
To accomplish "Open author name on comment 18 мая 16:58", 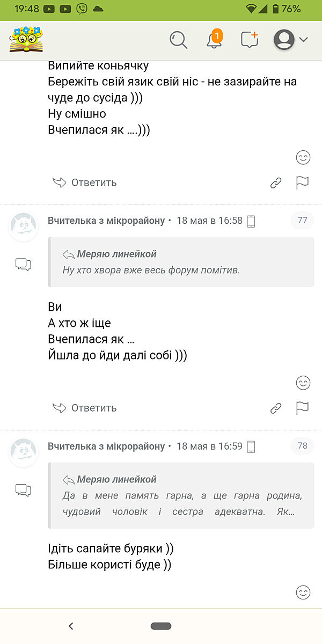I will [106, 221].
